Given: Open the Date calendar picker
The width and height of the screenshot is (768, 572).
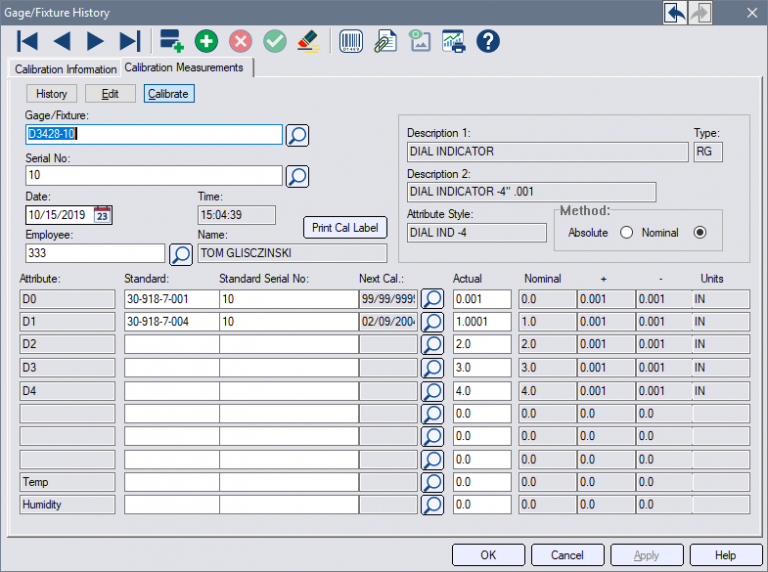Looking at the screenshot, I should click(103, 214).
